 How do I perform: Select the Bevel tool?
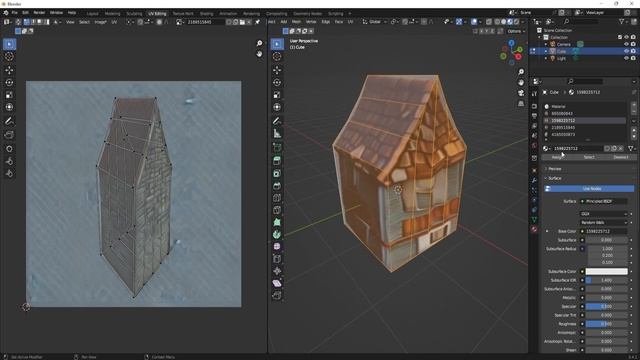click(x=277, y=186)
